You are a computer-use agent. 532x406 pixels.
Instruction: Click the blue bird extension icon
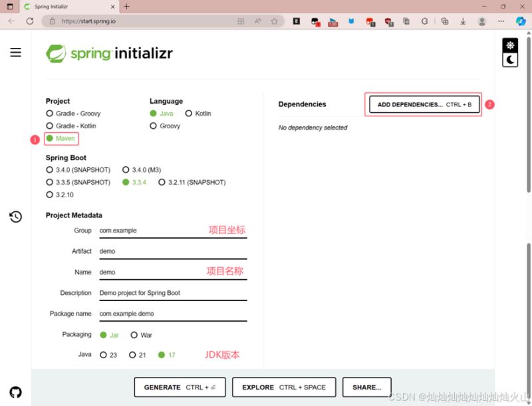pos(351,21)
